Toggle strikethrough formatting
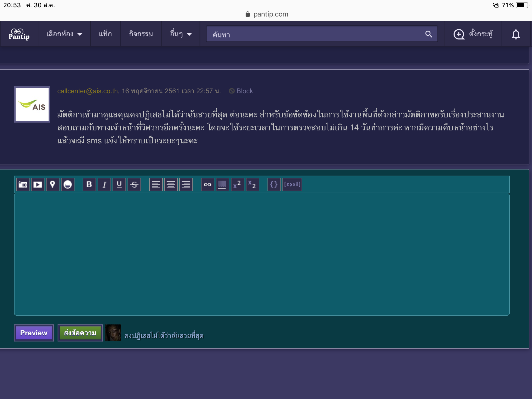The width and height of the screenshot is (532, 399). (134, 184)
